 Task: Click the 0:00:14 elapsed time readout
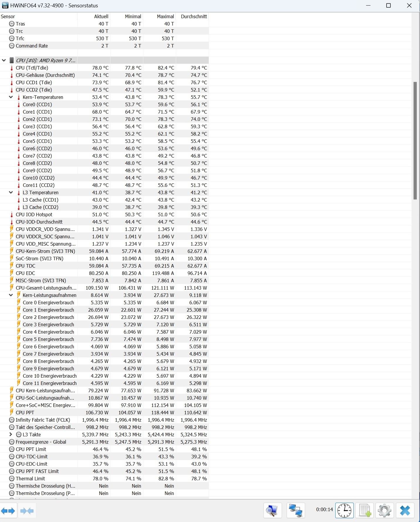324,510
